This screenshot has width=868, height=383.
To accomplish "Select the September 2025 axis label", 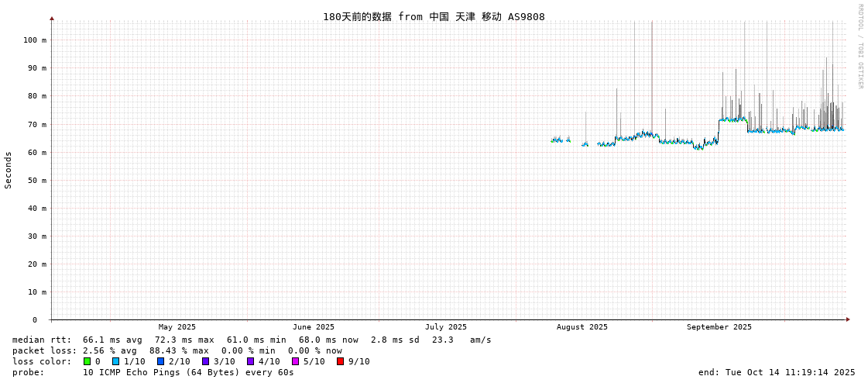I will coord(719,327).
